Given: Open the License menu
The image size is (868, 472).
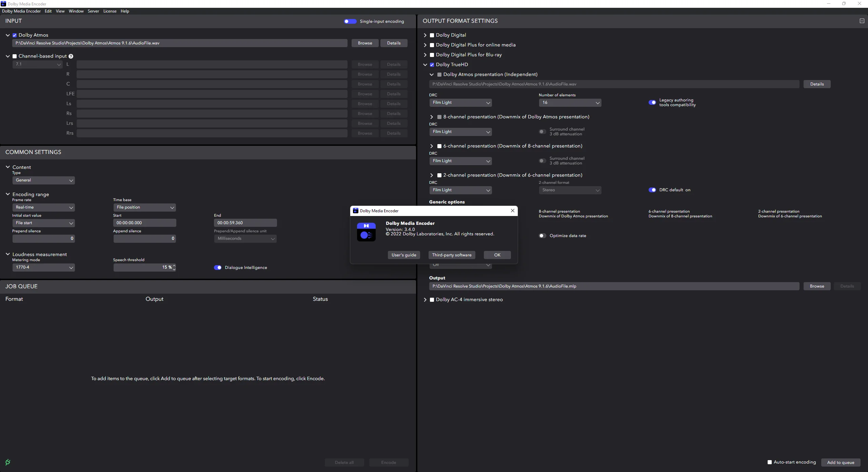Looking at the screenshot, I should click(110, 11).
